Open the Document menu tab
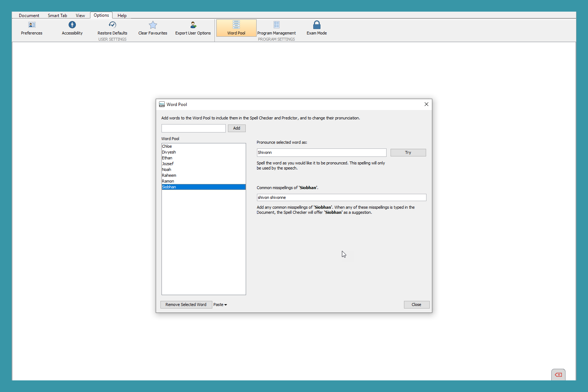The width and height of the screenshot is (588, 392). 29,16
